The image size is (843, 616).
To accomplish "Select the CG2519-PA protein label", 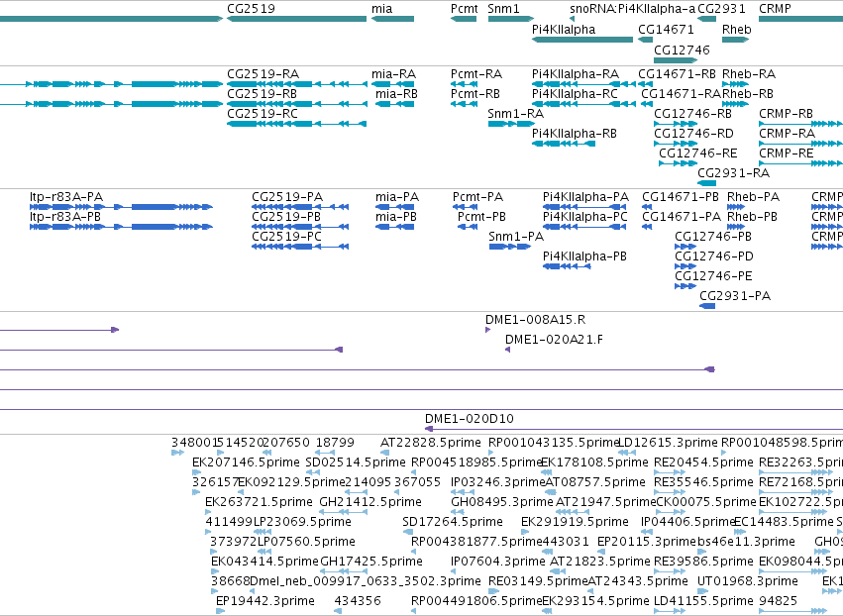I will [x=286, y=197].
